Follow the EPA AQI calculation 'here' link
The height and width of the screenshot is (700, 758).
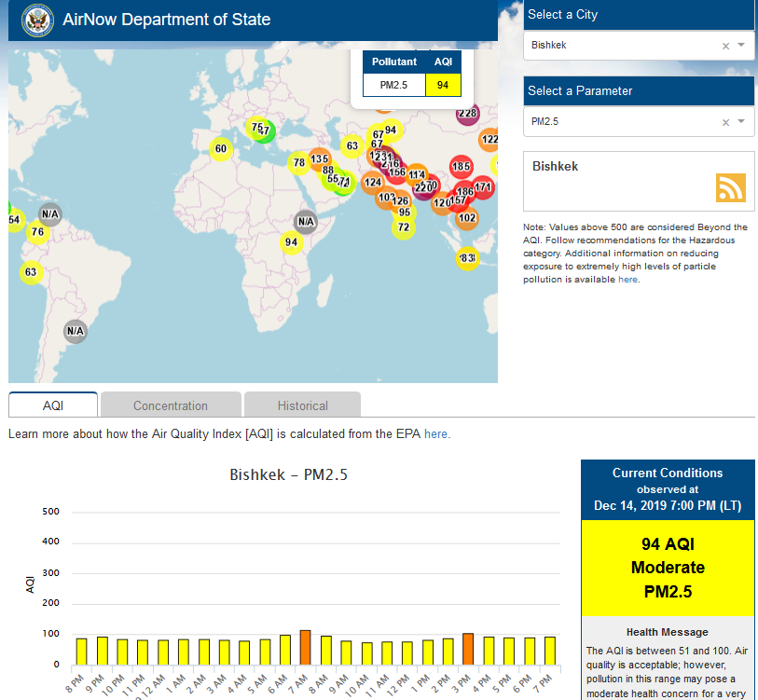[435, 434]
